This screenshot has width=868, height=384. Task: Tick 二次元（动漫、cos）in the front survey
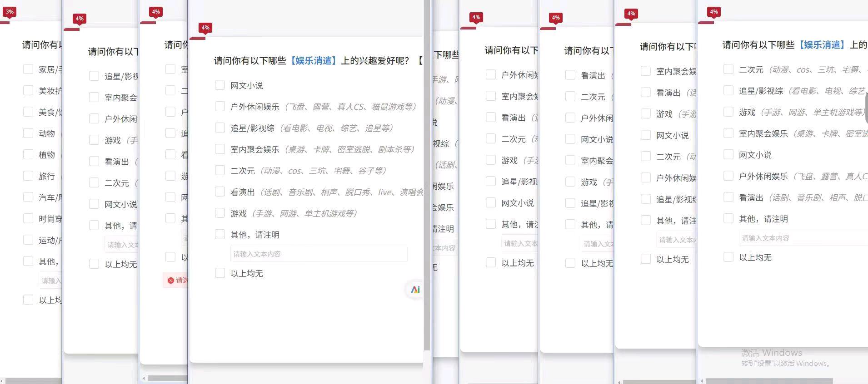[x=220, y=170]
